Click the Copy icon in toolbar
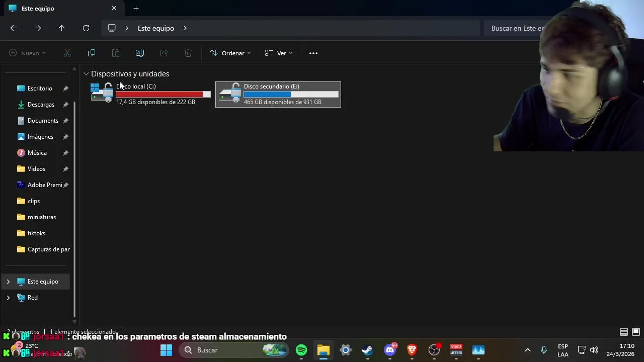 tap(92, 53)
